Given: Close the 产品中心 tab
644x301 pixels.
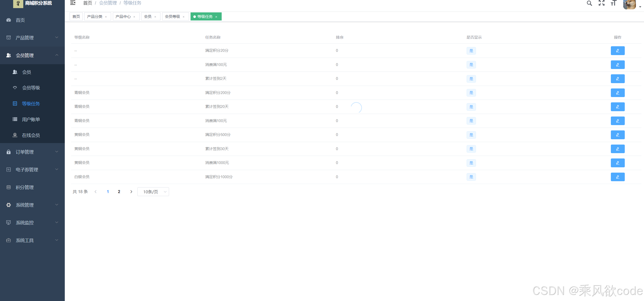Looking at the screenshot, I should pyautogui.click(x=134, y=17).
